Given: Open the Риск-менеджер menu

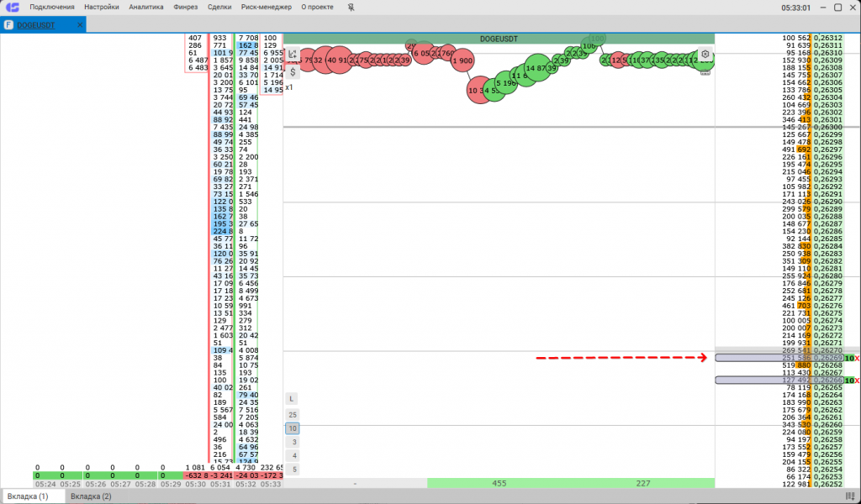Looking at the screenshot, I should click(267, 7).
